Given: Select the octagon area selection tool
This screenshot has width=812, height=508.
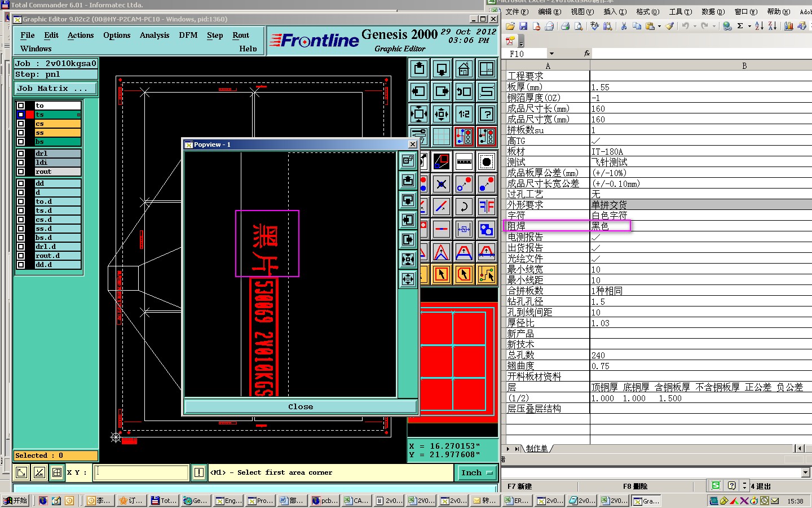Looking at the screenshot, I should (x=487, y=162).
